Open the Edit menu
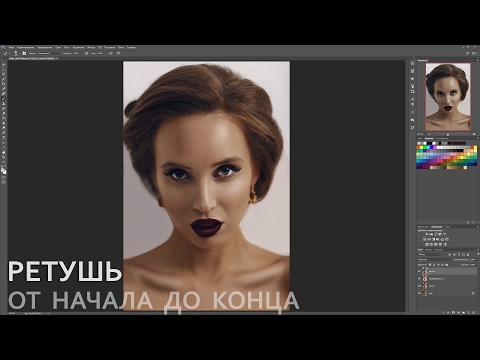 click(x=25, y=47)
